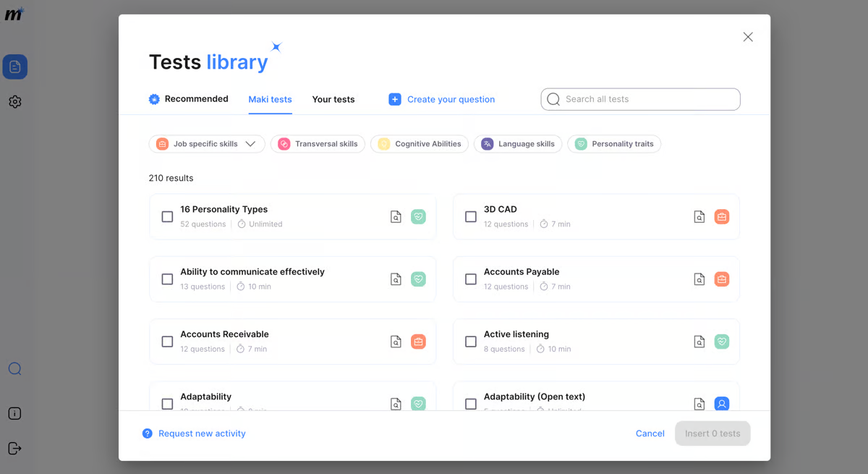Switch to the Maki tests tab

coord(270,99)
